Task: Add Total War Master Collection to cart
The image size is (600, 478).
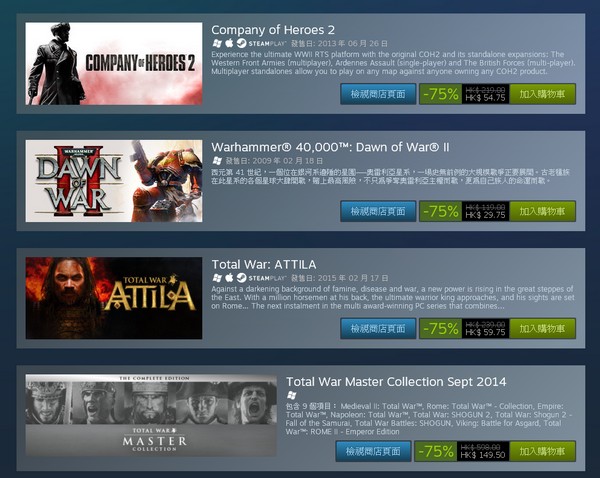Action: click(x=542, y=451)
